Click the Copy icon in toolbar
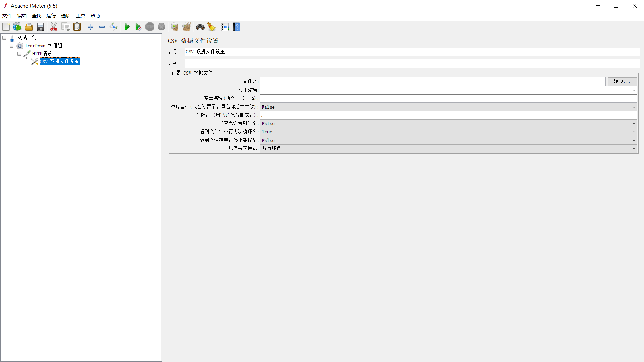Image resolution: width=644 pixels, height=362 pixels. tap(66, 27)
